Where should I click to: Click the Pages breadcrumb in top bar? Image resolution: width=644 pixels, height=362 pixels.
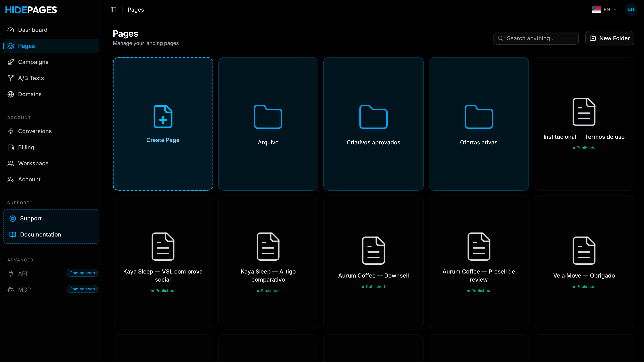pyautogui.click(x=136, y=10)
